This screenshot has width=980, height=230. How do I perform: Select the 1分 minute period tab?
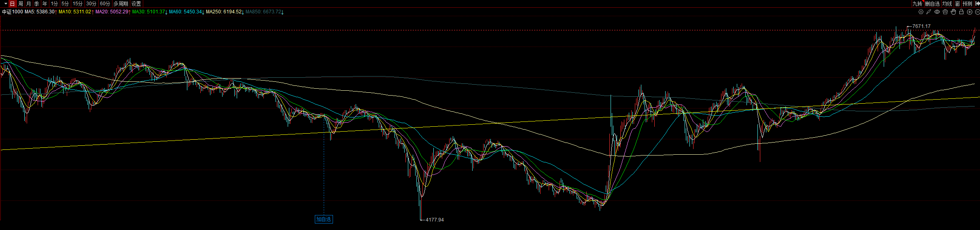pyautogui.click(x=54, y=4)
